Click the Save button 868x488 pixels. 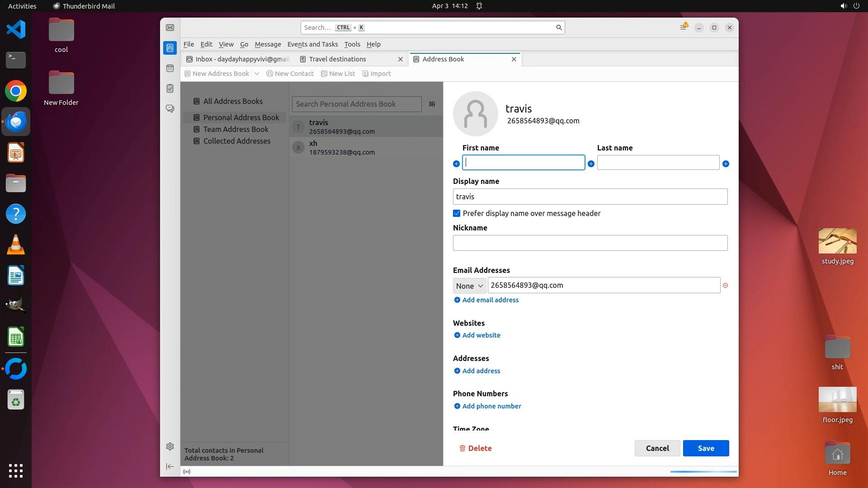(x=706, y=448)
